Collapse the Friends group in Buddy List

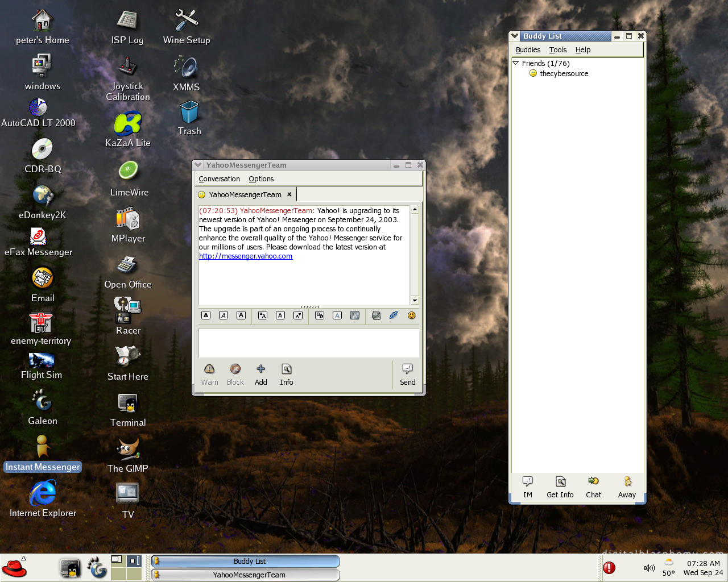516,63
